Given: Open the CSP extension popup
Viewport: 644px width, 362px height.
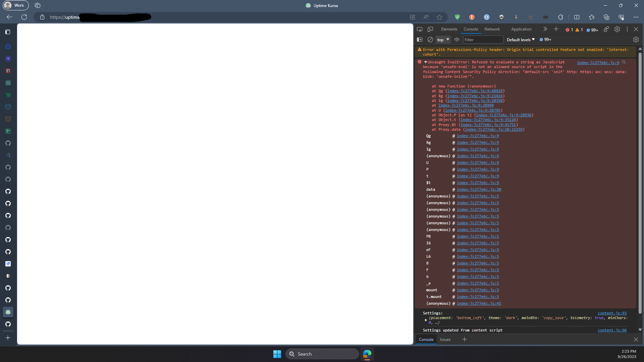Looking at the screenshot, I should (x=546, y=17).
